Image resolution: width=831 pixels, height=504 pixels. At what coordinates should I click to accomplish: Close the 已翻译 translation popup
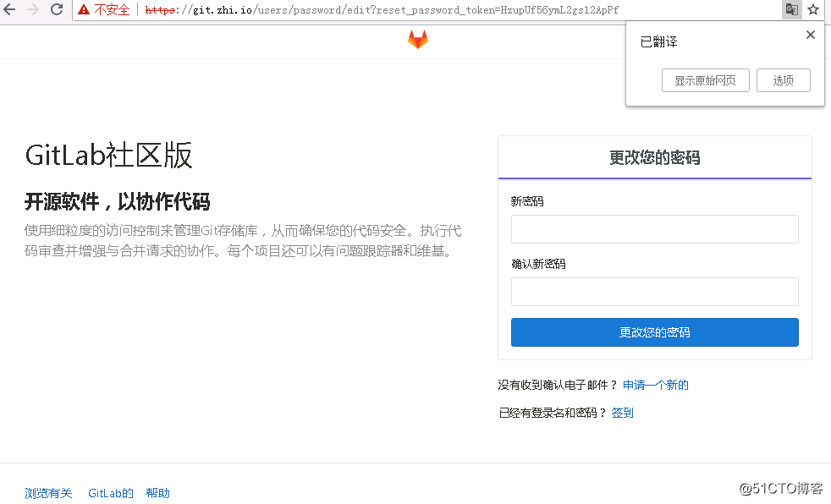tap(811, 35)
